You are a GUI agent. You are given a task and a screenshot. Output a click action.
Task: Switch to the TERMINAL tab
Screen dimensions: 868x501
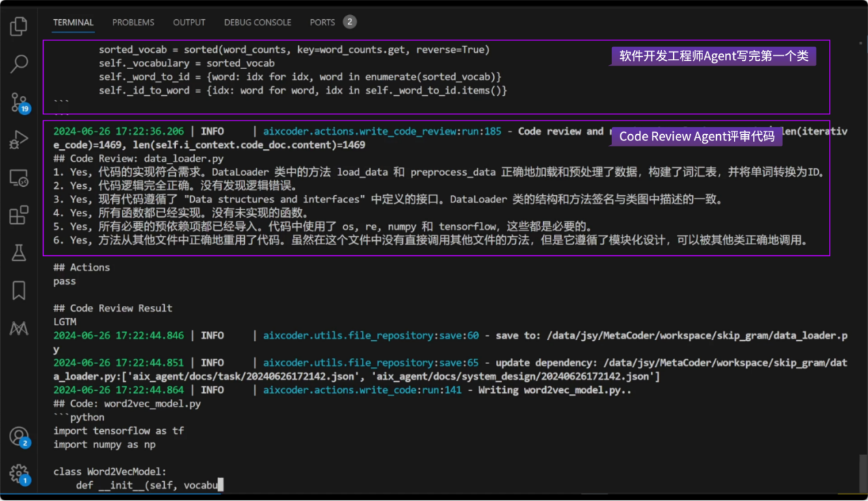pyautogui.click(x=73, y=23)
